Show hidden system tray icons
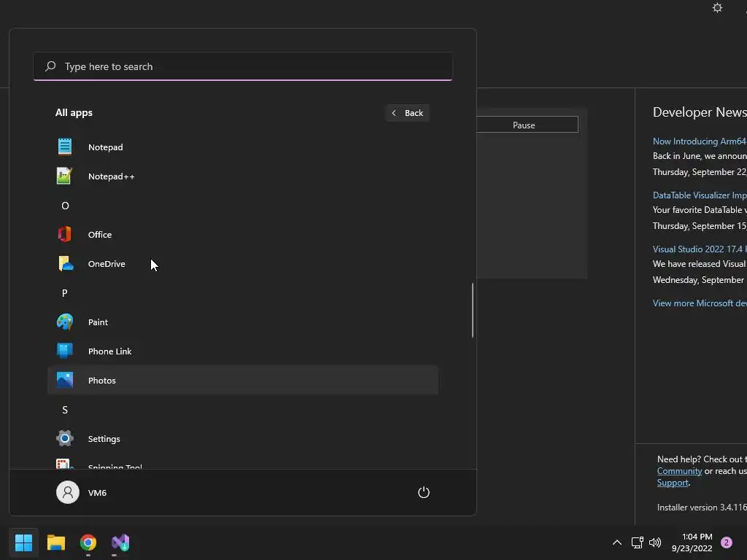 pyautogui.click(x=617, y=542)
